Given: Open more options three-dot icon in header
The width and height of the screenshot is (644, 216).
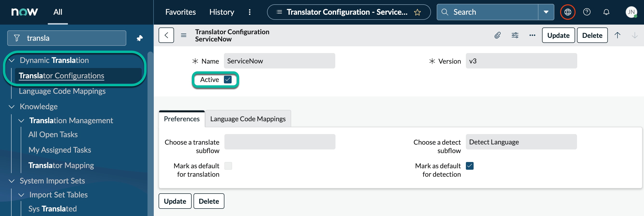Looking at the screenshot, I should tap(532, 35).
